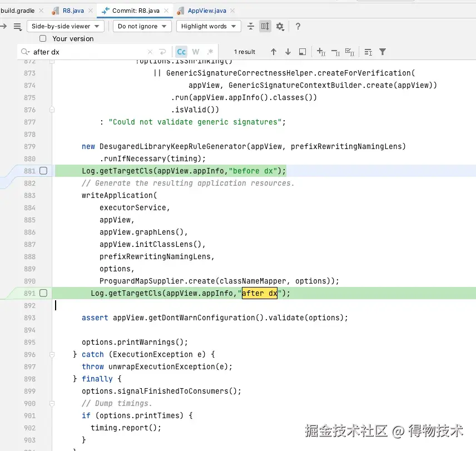This screenshot has height=451, width=476.
Task: Click throw unwrapExecutionException(e); line
Action: (x=157, y=366)
